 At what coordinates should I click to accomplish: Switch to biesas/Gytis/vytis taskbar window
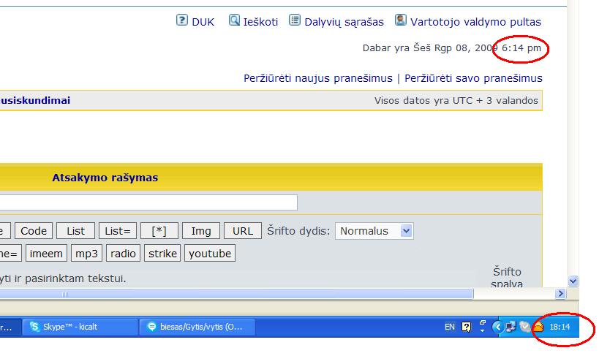pyautogui.click(x=197, y=327)
